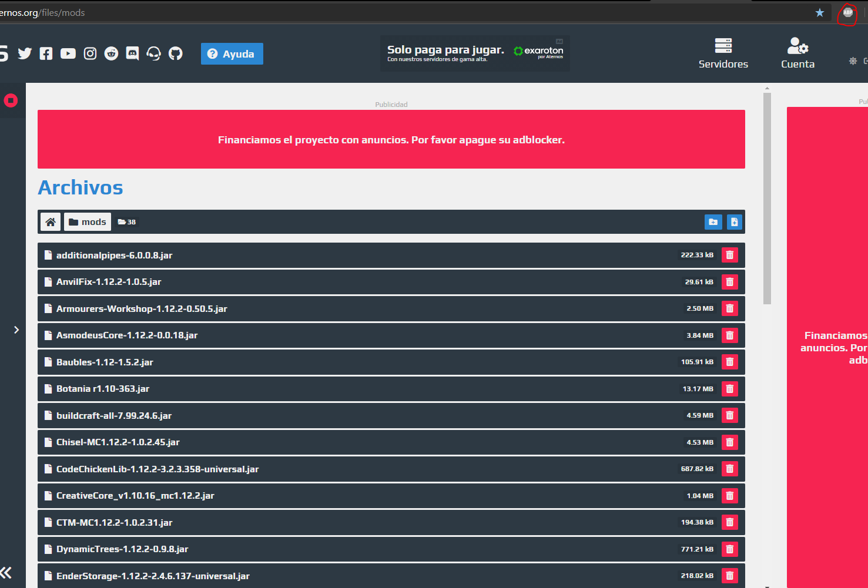Open file Baubles-1.12-1.5.2.jar
868x588 pixels.
(x=391, y=362)
